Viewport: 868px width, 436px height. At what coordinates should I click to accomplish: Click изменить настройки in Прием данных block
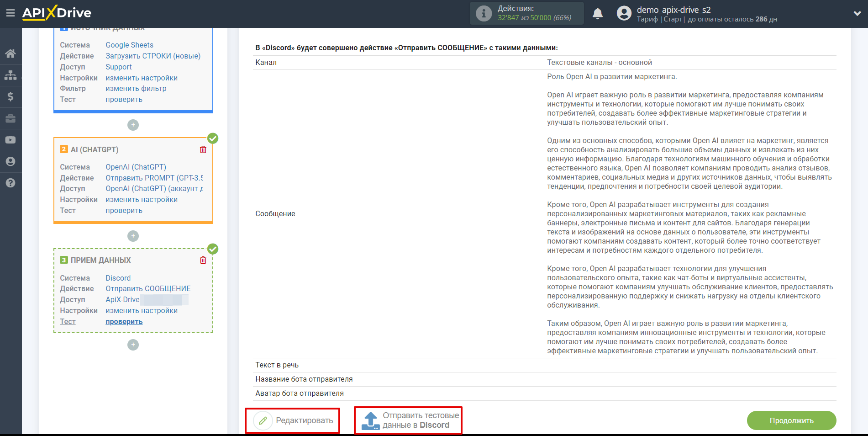pyautogui.click(x=142, y=310)
